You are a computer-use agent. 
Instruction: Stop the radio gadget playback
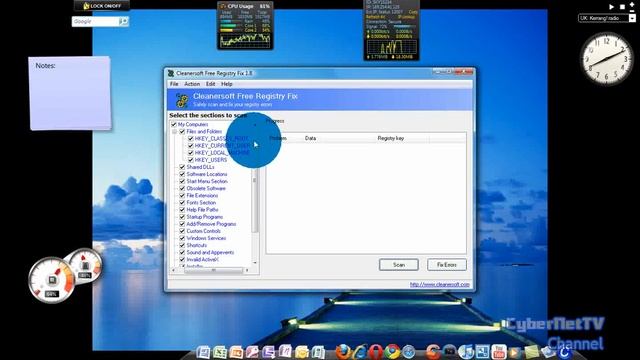(622, 7)
